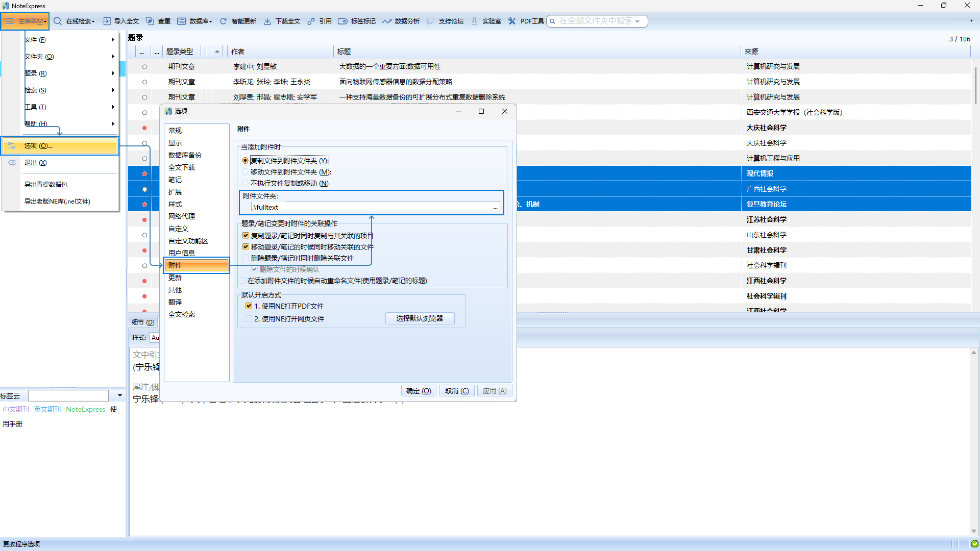
Task: Expand the Database toolbar dropdown
Action: tap(210, 21)
